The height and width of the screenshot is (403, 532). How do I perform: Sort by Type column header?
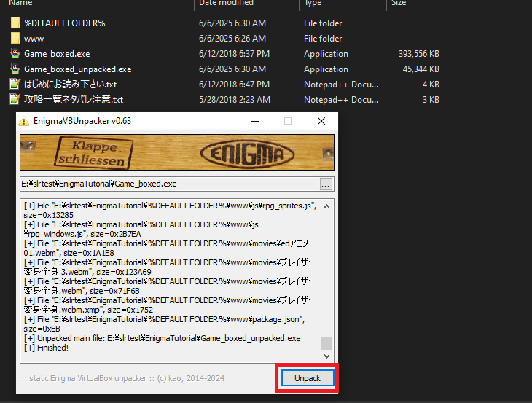[x=313, y=3]
